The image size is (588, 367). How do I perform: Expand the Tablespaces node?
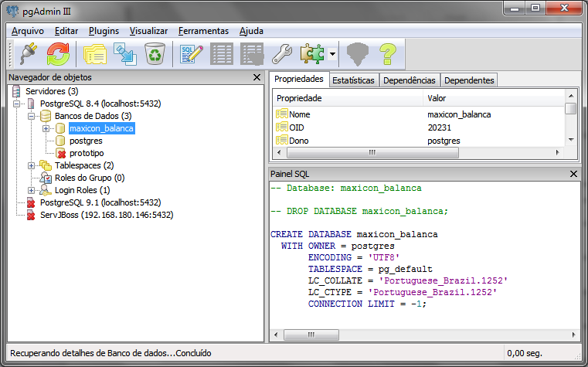click(x=31, y=165)
